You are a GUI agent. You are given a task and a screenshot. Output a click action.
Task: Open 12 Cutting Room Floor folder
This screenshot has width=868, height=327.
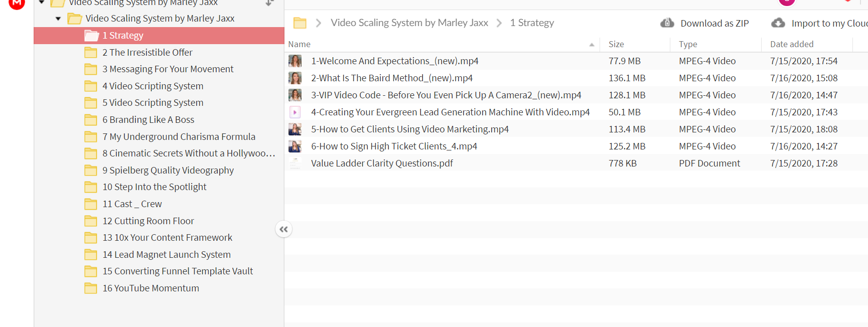pyautogui.click(x=148, y=221)
